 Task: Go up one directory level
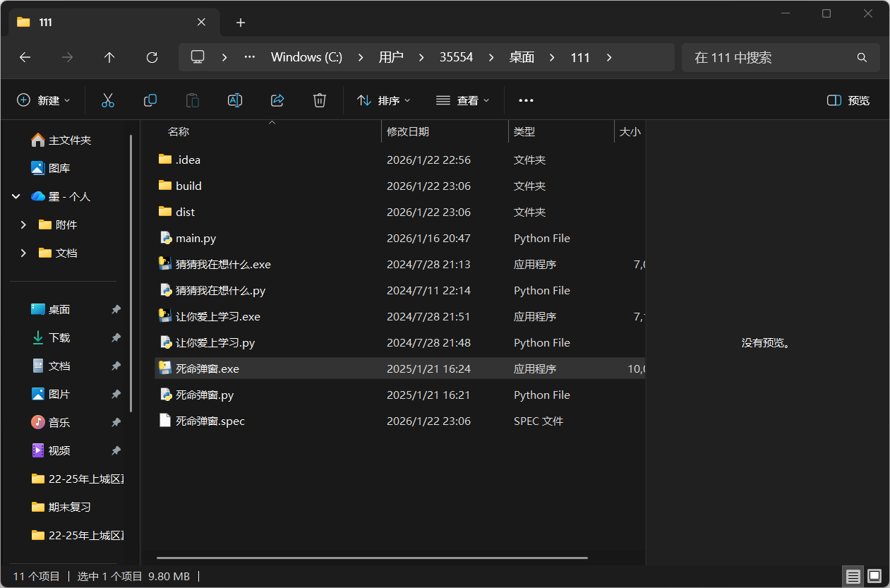(109, 57)
